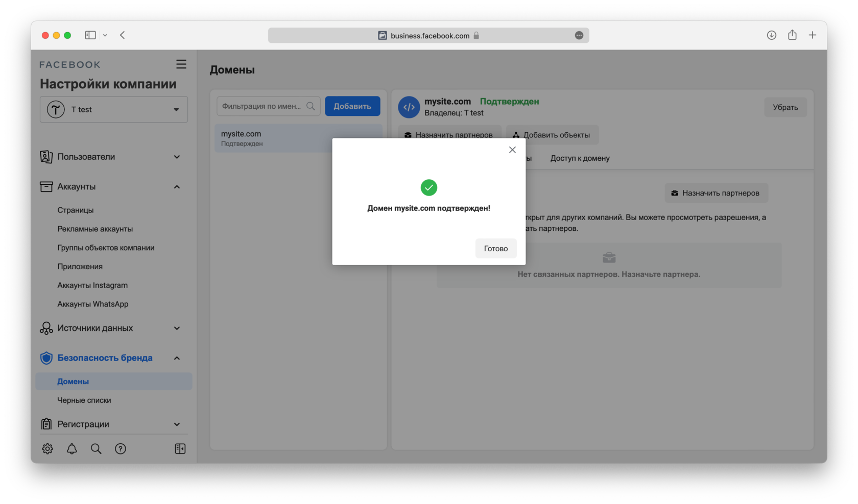Open the T test company dropdown
This screenshot has height=504, width=858.
[114, 109]
